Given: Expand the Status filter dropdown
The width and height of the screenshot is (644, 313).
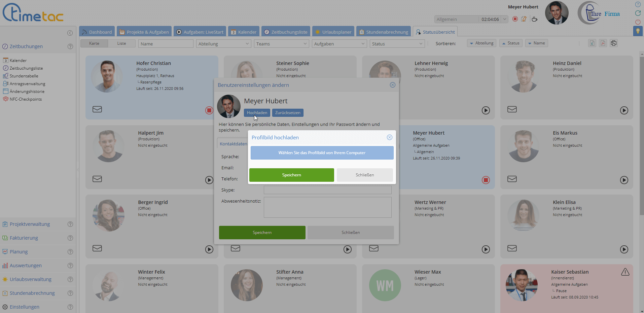Looking at the screenshot, I should click(397, 44).
